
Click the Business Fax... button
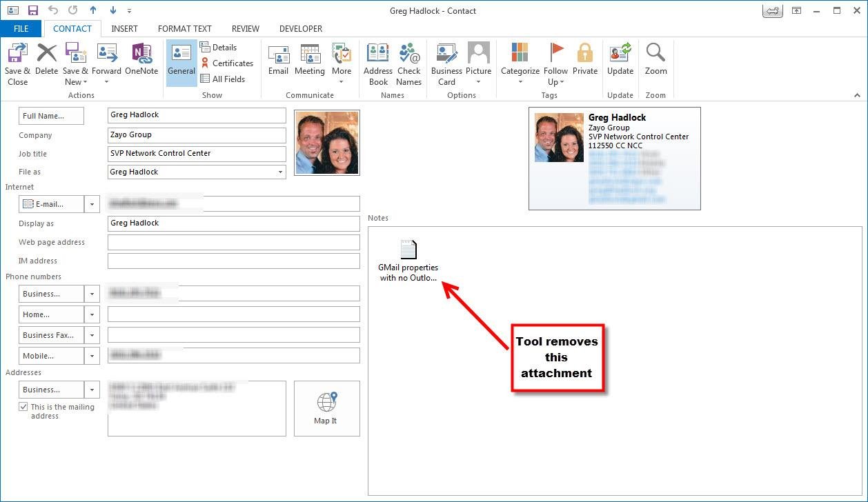[51, 335]
